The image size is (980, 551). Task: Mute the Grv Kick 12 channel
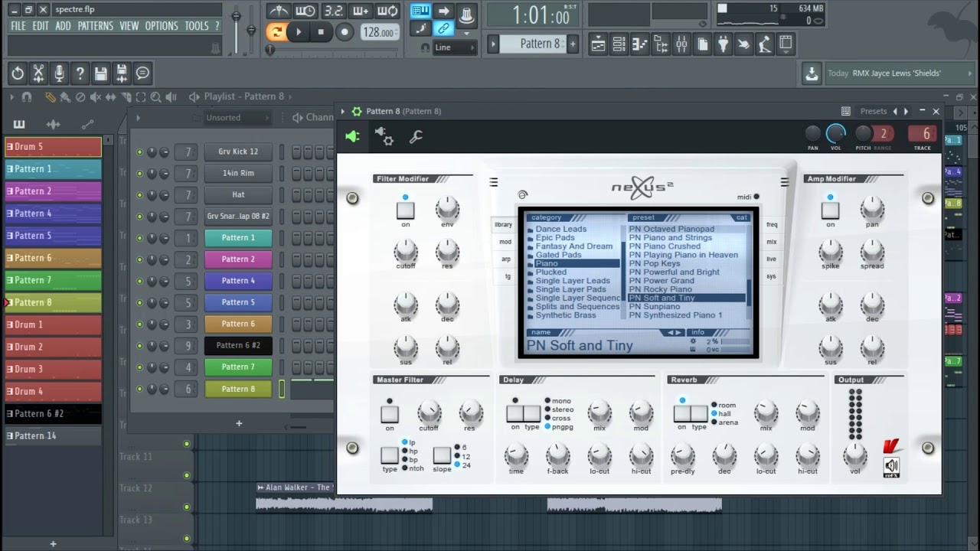(139, 152)
